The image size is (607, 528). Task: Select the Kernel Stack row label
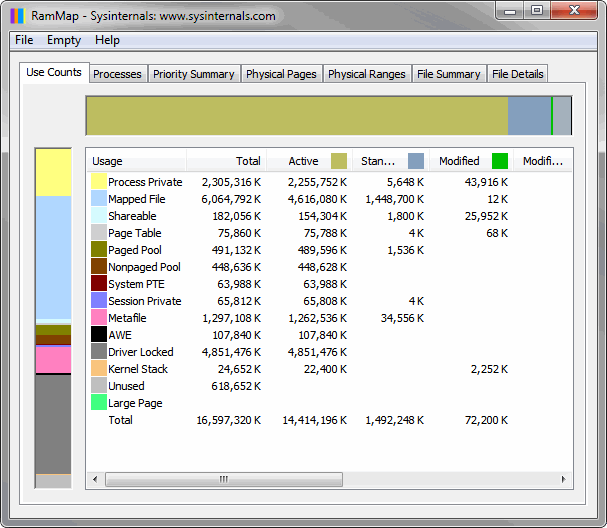tap(138, 369)
